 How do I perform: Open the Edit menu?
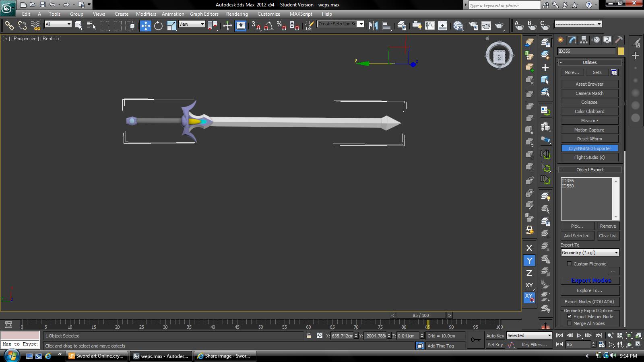pos(26,14)
